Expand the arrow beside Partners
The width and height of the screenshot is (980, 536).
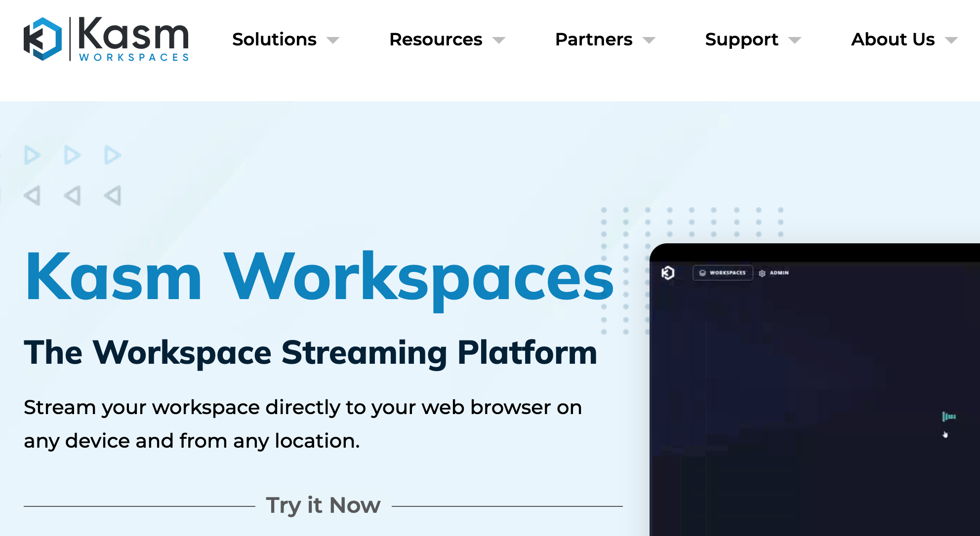[x=649, y=40]
